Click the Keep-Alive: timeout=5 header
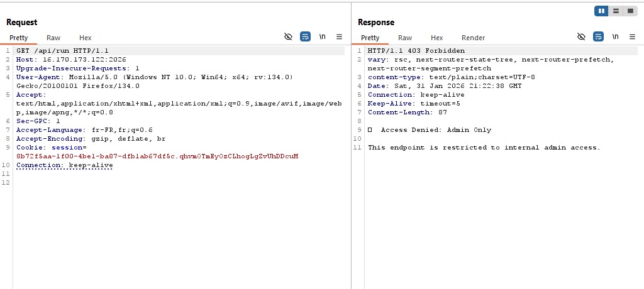This screenshot has height=289, width=644. tap(414, 104)
